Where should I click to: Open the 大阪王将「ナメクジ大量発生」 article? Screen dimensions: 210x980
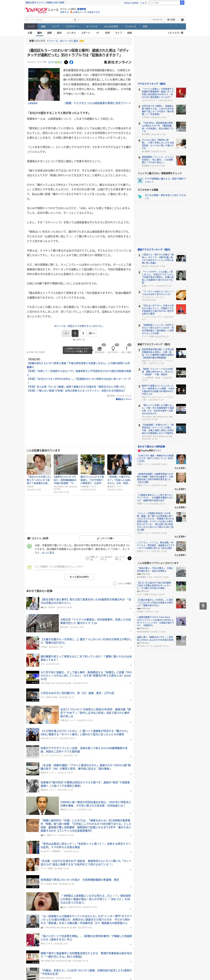pos(95,621)
